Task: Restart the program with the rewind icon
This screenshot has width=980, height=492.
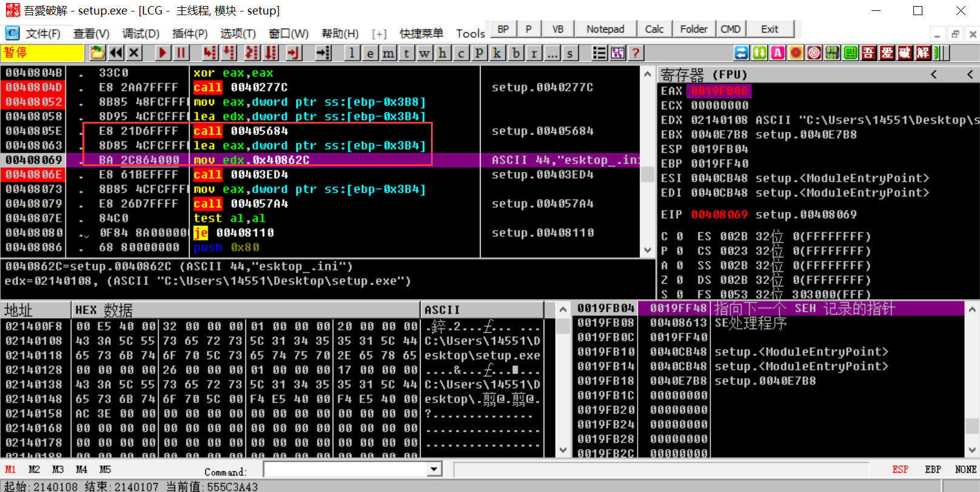Action: tap(116, 53)
